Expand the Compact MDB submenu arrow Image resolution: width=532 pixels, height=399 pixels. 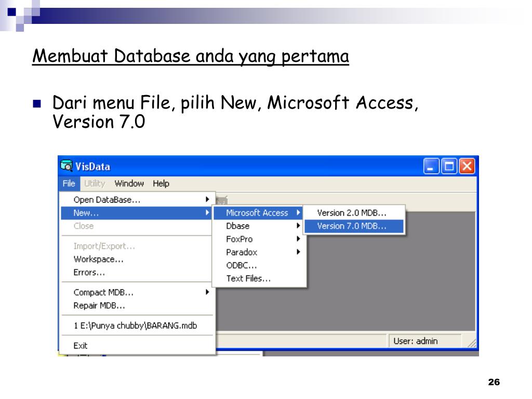point(207,292)
